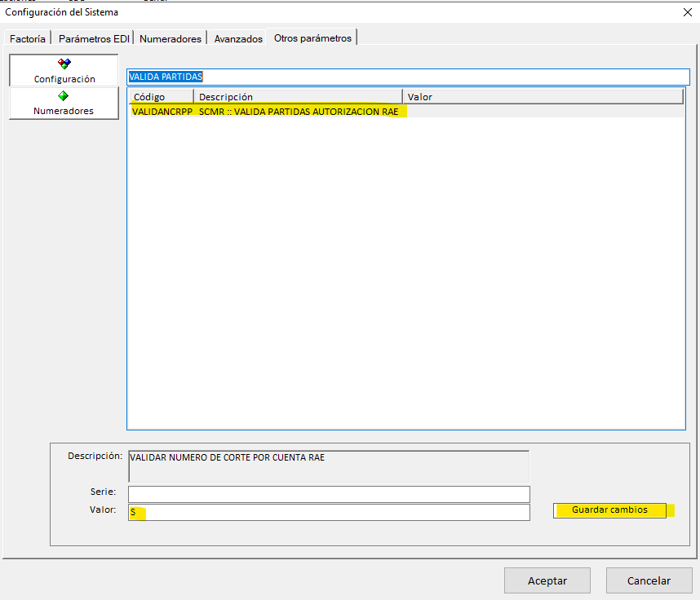Viewport: 700px width, 600px height.
Task: Select the Otros parámetros tab
Action: (x=312, y=38)
